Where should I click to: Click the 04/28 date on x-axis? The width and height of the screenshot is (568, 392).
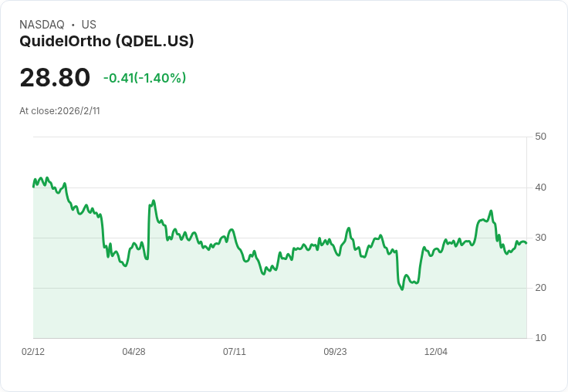click(134, 352)
